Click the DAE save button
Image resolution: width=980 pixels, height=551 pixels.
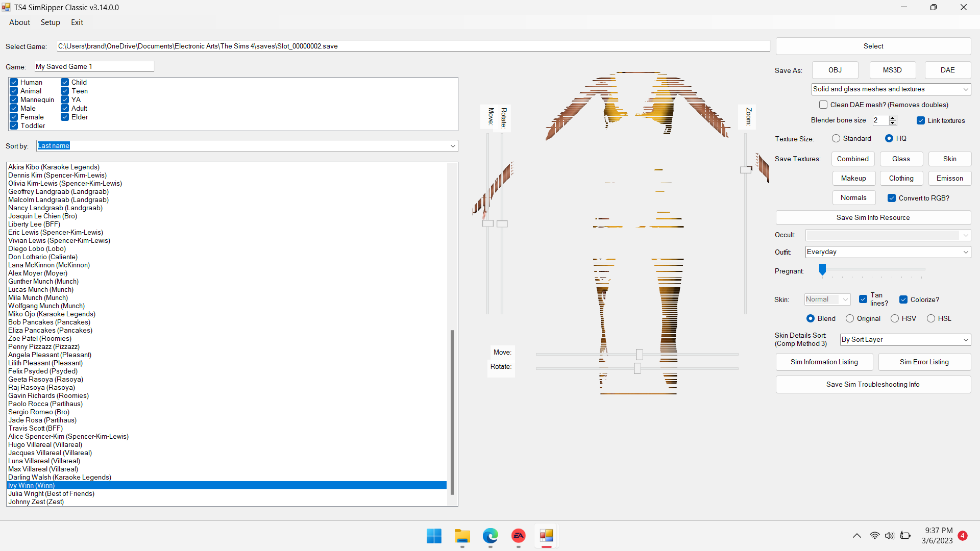[947, 70]
